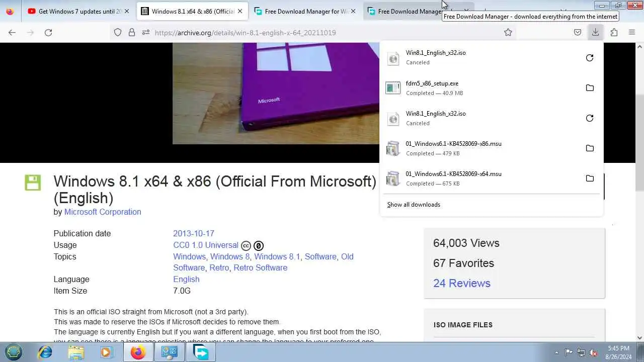Save page to Pocket

point(578,32)
